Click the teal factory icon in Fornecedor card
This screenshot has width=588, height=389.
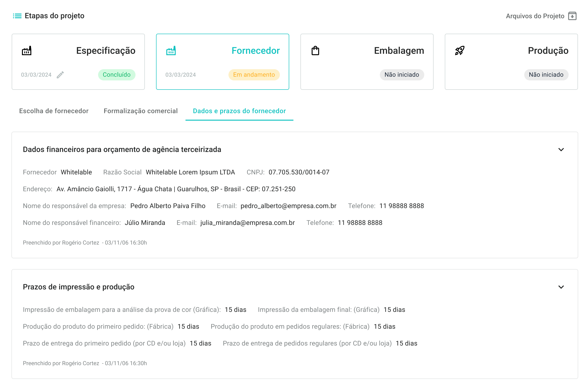pyautogui.click(x=171, y=50)
